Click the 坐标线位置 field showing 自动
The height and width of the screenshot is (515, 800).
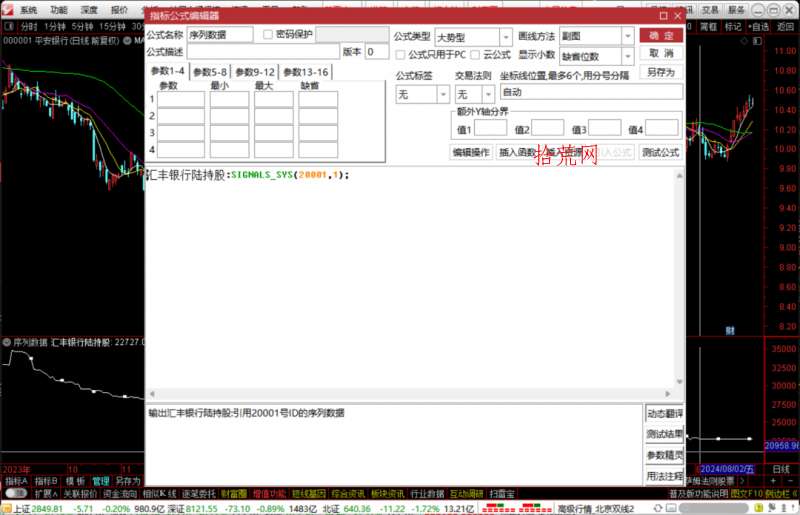tap(591, 92)
